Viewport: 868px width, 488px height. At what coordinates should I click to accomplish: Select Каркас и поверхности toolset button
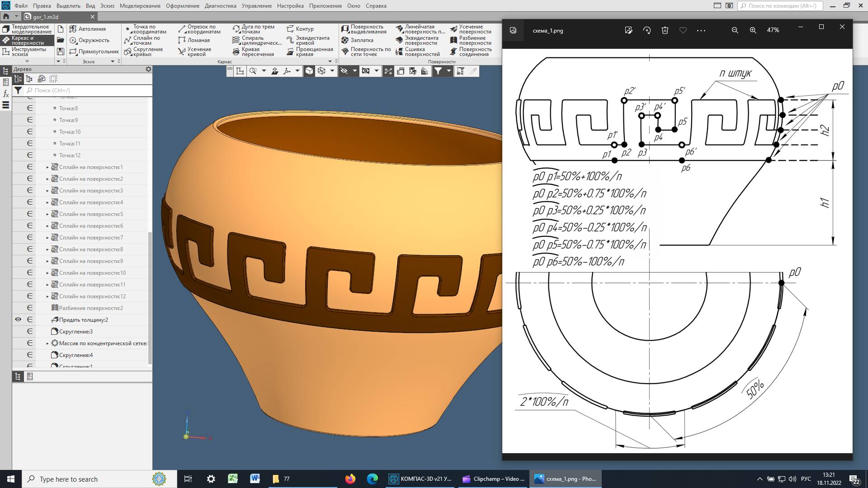27,40
